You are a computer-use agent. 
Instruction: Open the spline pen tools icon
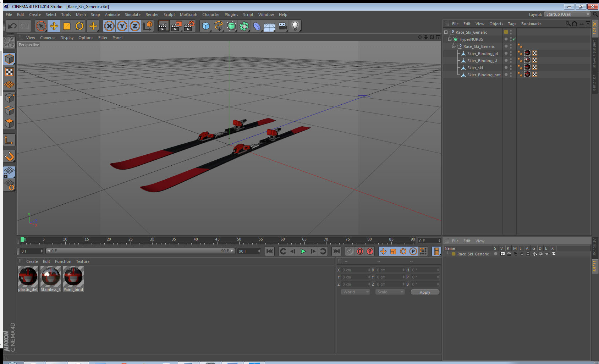219,26
